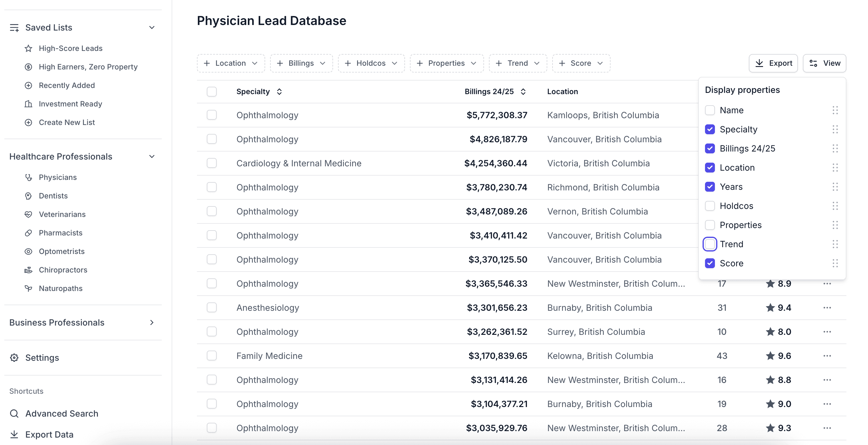Click the Export button

click(773, 63)
